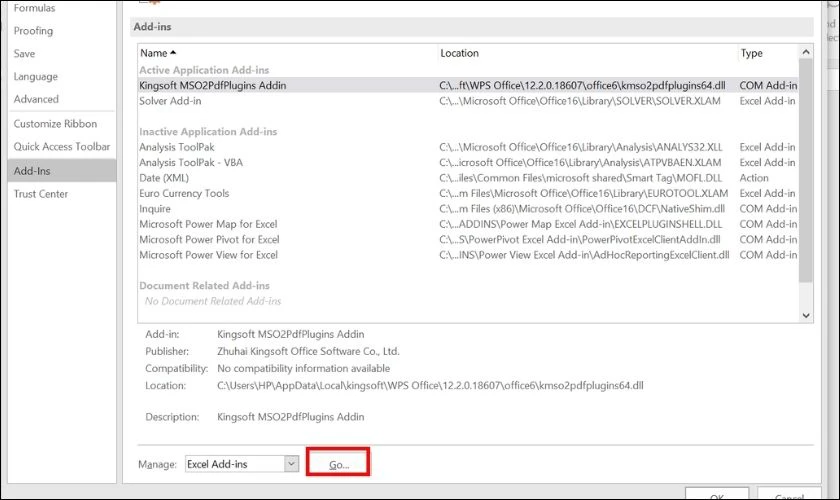
Task: Click the add-in list scrollbar thumb
Action: click(x=805, y=170)
